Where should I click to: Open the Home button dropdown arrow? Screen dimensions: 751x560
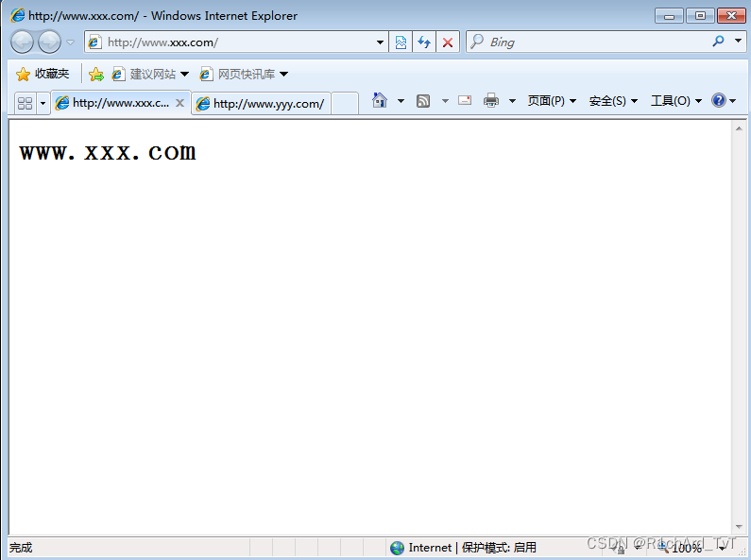401,101
